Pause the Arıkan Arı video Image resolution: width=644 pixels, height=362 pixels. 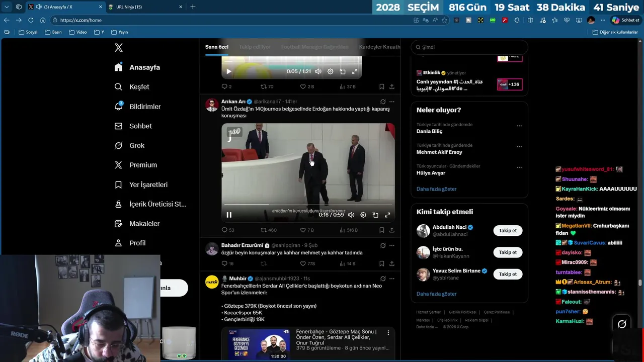[229, 215]
